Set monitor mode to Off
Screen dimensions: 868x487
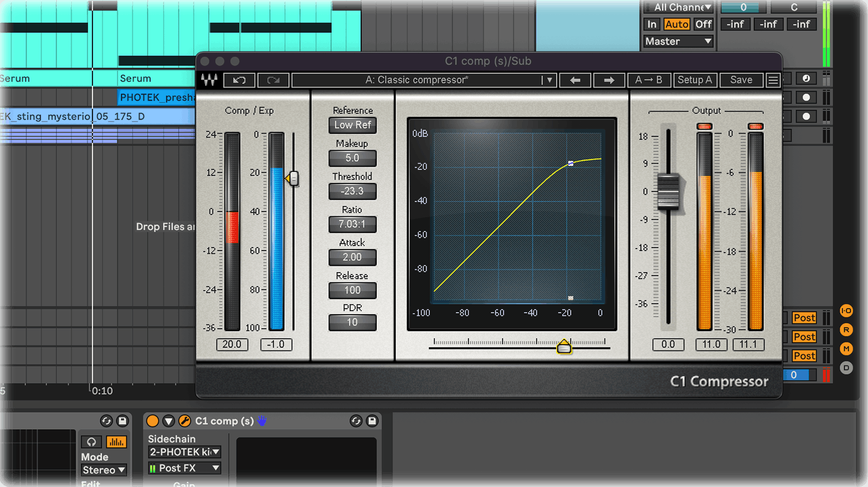pyautogui.click(x=703, y=24)
